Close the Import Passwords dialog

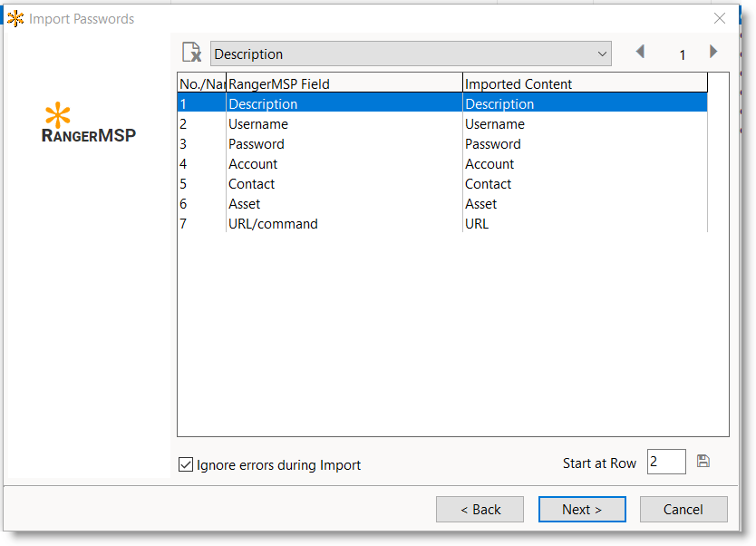tap(720, 18)
